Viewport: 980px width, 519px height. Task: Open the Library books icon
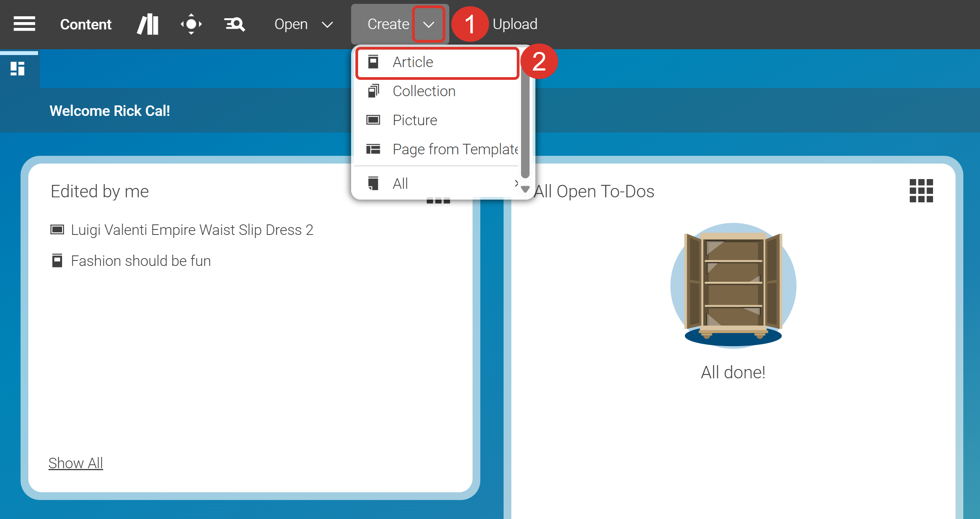[148, 24]
